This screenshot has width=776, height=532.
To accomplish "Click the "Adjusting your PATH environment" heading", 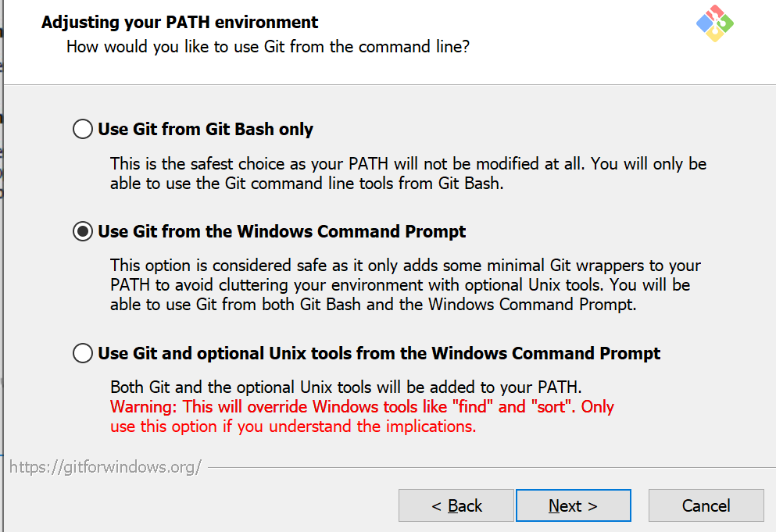I will pos(180,22).
